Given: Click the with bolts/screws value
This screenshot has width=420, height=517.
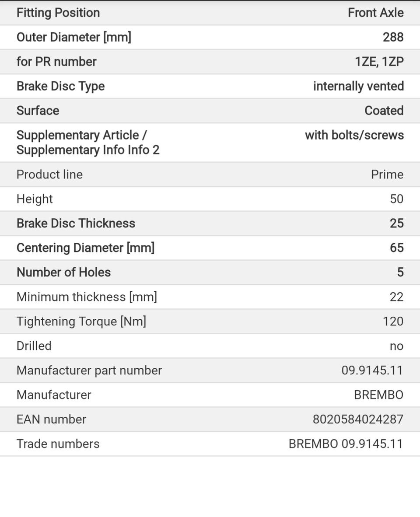Looking at the screenshot, I should (x=354, y=135).
